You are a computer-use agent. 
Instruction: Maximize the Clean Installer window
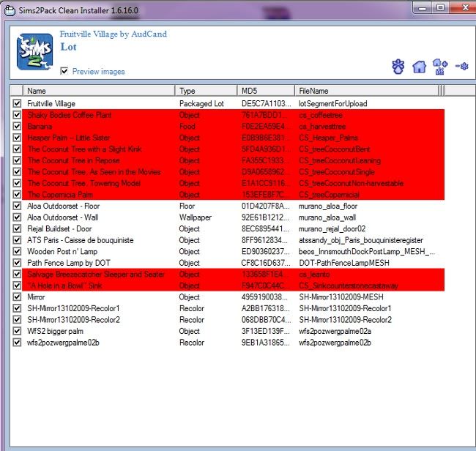[x=440, y=7]
